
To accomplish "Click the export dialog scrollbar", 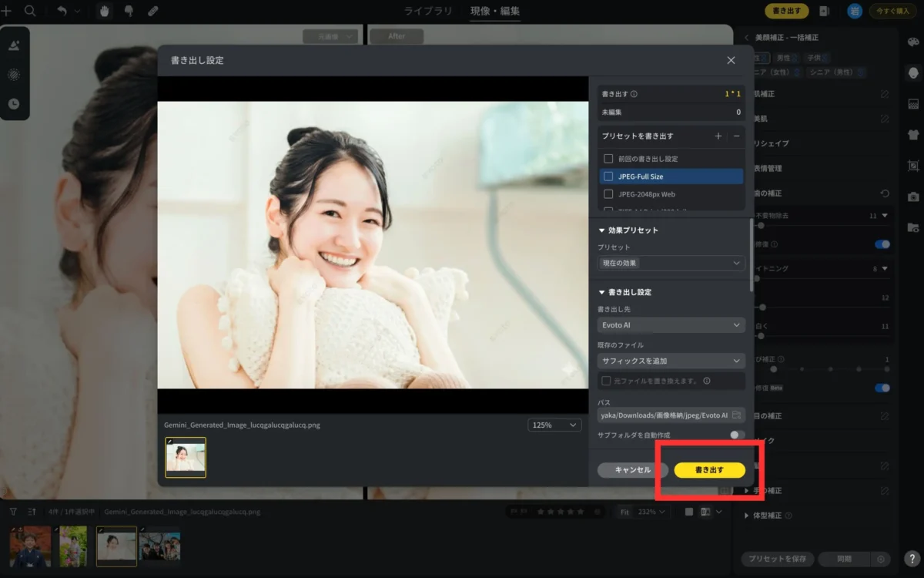I will pyautogui.click(x=752, y=254).
